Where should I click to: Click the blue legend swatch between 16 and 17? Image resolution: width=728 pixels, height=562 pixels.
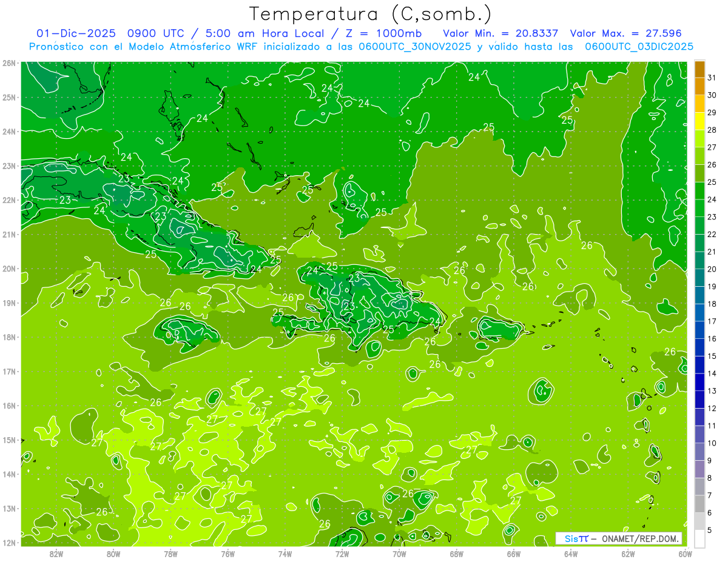click(699, 330)
